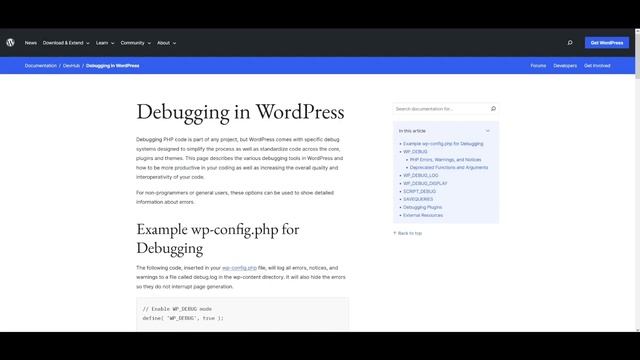
Task: Click the Get WordPress button
Action: coord(607,42)
